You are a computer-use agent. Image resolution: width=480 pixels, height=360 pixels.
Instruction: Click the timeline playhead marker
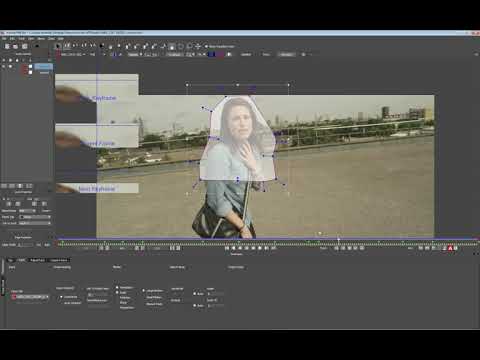[x=338, y=239]
